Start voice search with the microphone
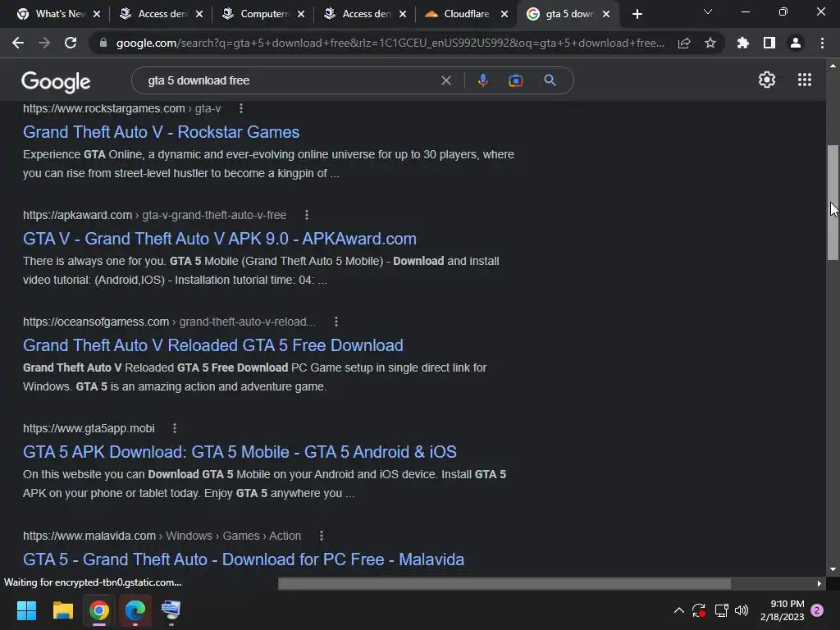 tap(482, 80)
